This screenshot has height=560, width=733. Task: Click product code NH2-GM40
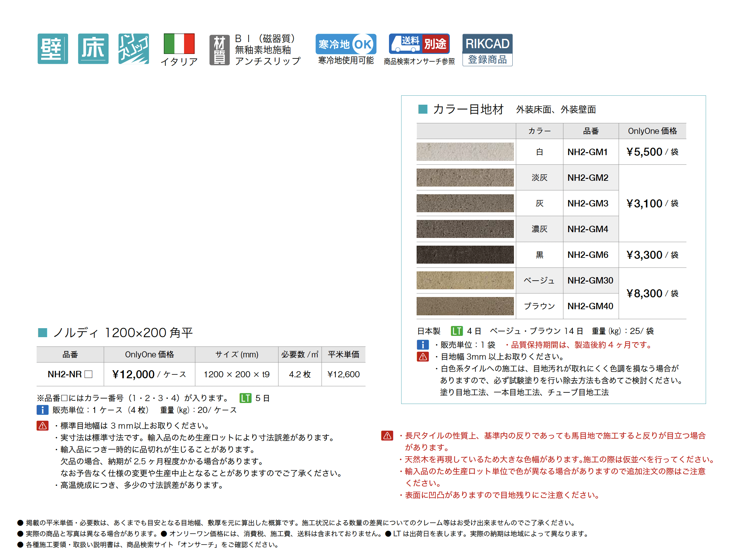[x=590, y=306]
